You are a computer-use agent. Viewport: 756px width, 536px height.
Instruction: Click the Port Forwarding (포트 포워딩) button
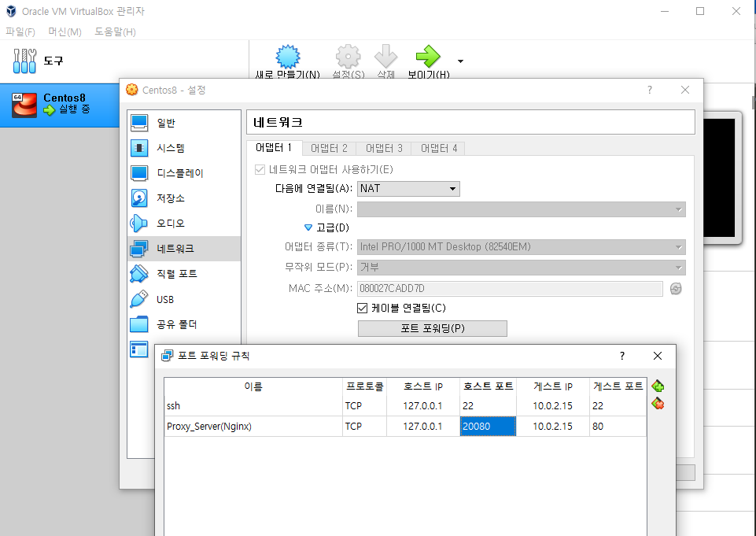coord(433,328)
